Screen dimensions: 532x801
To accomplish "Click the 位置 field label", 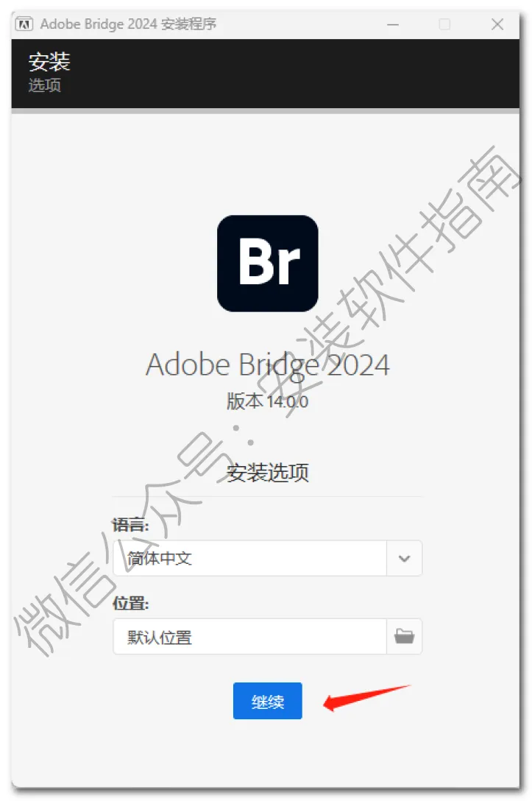I will (x=131, y=603).
